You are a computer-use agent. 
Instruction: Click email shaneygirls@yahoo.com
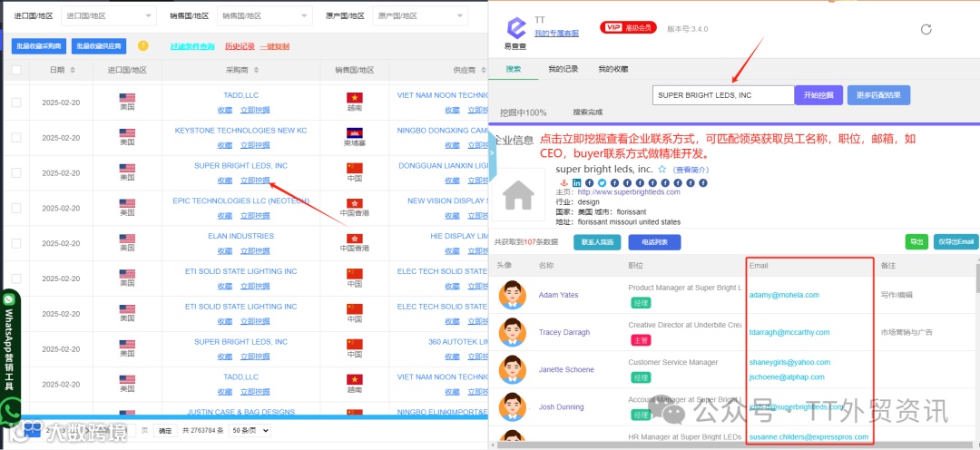click(x=790, y=362)
